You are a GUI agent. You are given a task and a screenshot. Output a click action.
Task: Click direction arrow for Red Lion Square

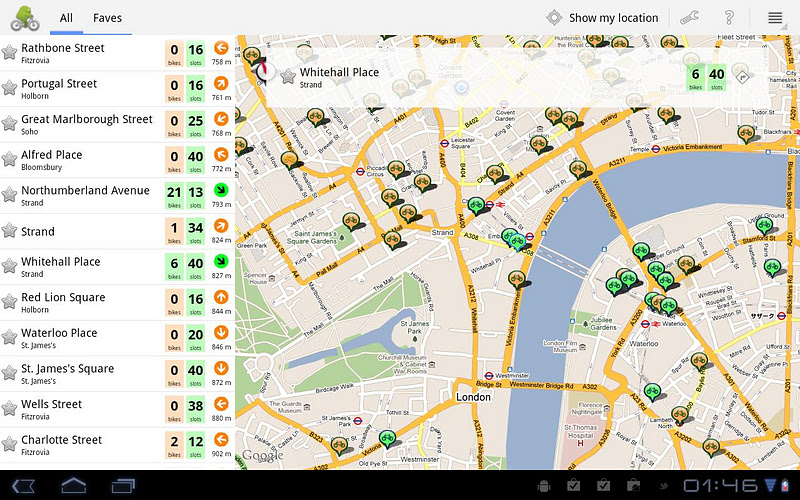pos(221,297)
